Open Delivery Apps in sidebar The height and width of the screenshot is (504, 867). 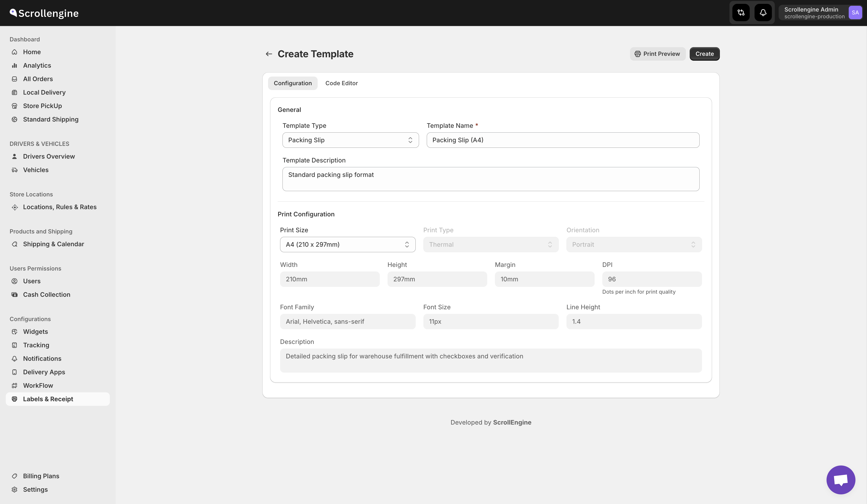44,372
